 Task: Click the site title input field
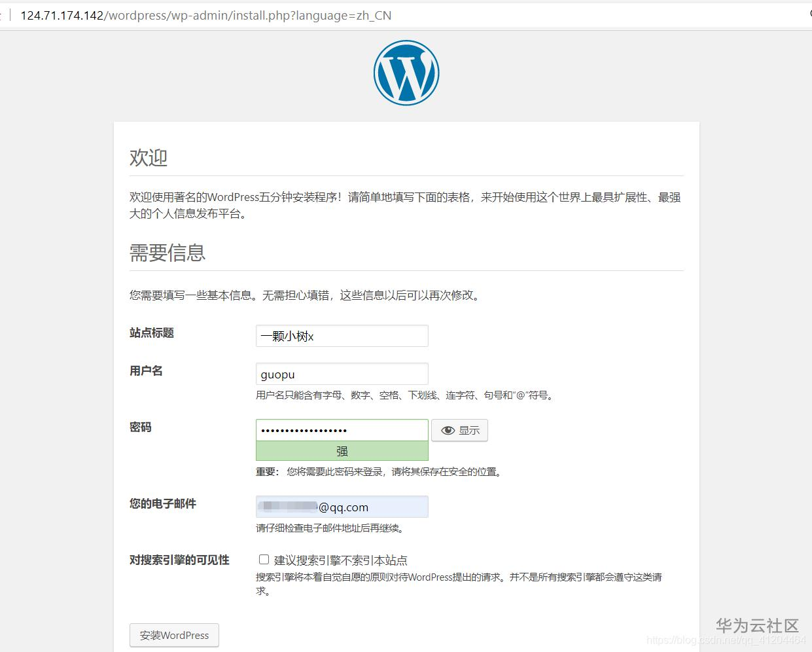pyautogui.click(x=342, y=336)
